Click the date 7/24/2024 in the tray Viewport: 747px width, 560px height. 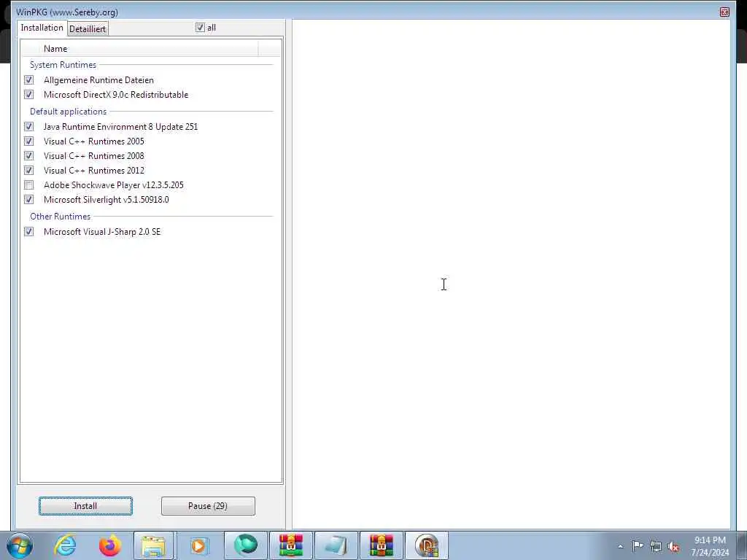710,553
